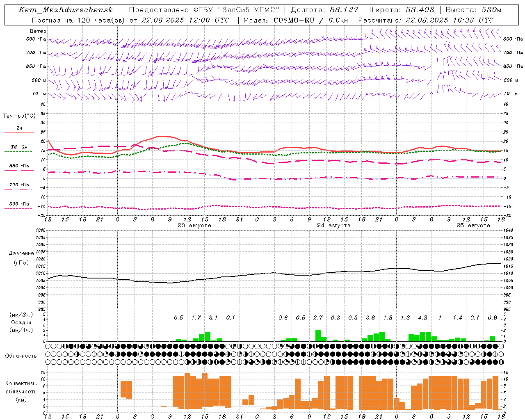Click the 0.6 precipitation value
Viewport: 525px width, 420px height.
tap(283, 317)
